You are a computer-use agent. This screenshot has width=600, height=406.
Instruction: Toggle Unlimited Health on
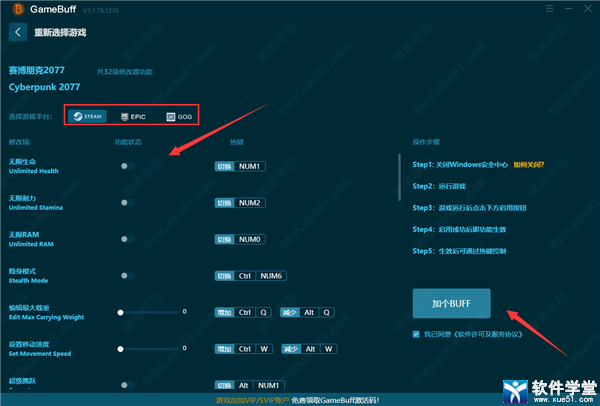tap(127, 166)
